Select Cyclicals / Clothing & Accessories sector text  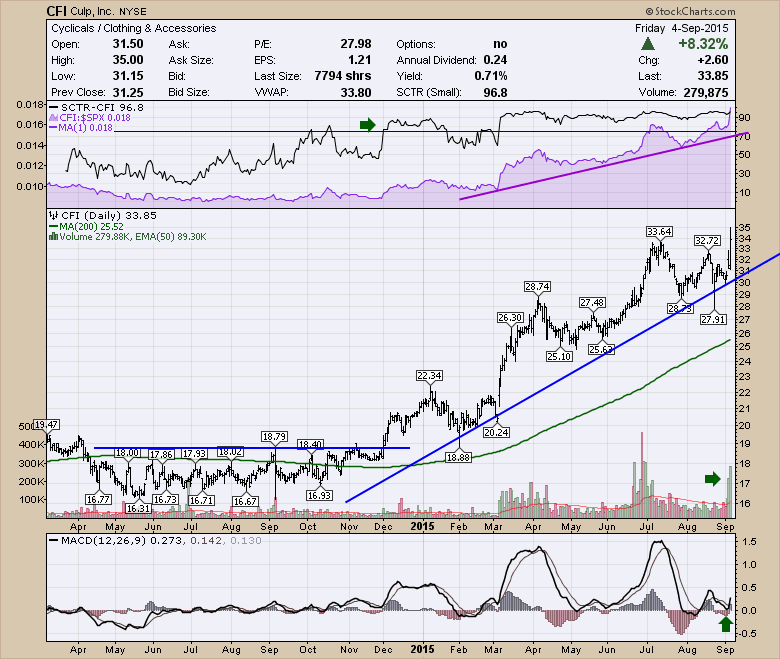pyautogui.click(x=134, y=28)
